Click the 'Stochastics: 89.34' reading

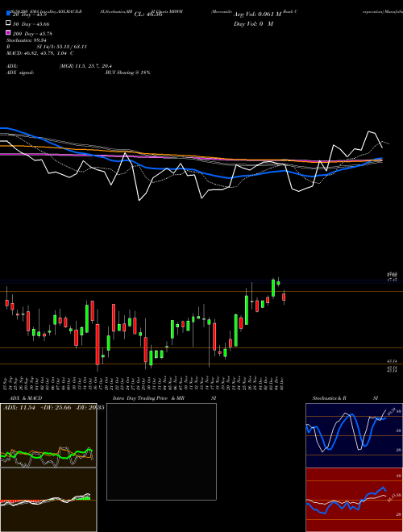coord(26,40)
